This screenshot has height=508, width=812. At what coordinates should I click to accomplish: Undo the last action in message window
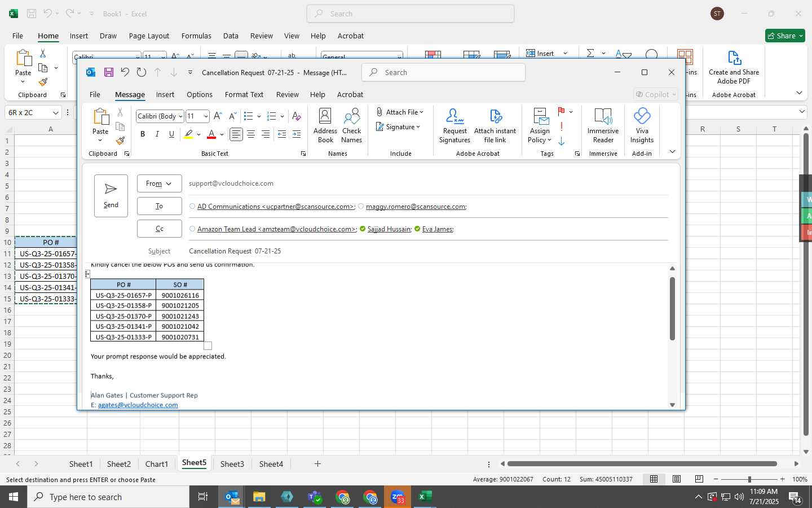click(x=125, y=72)
